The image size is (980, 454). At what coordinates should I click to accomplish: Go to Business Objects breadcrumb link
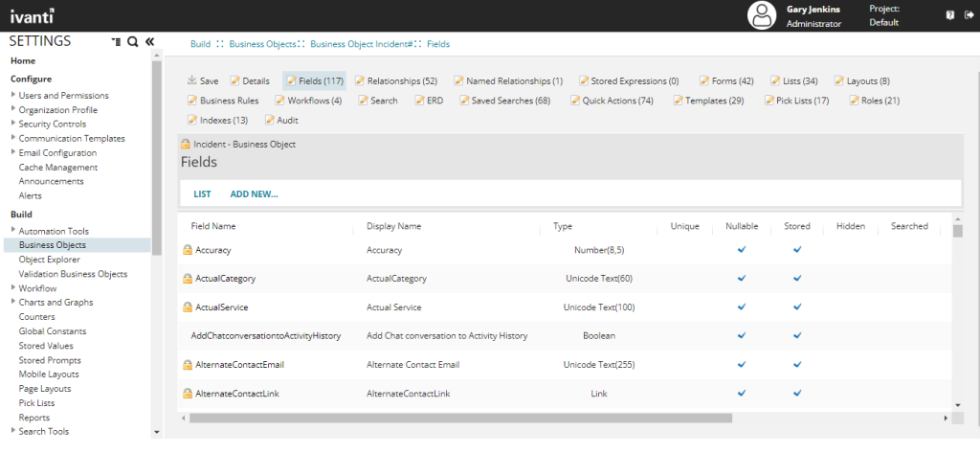[x=262, y=44]
